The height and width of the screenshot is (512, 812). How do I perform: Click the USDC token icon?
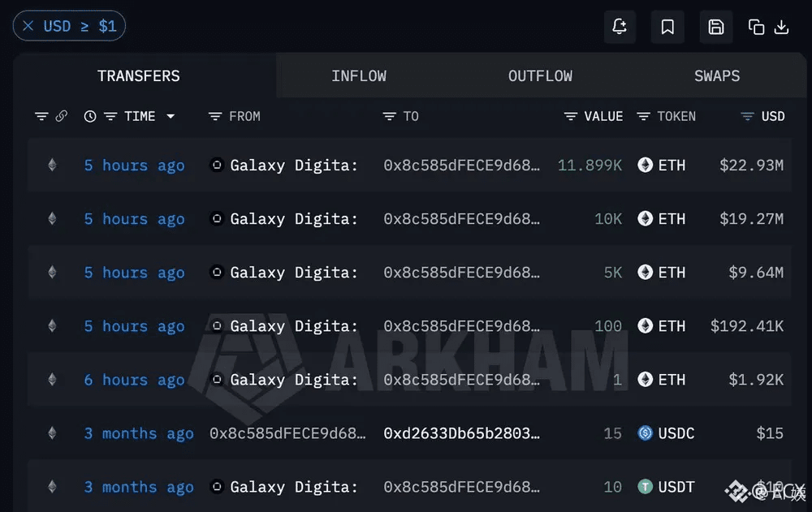[x=646, y=432]
